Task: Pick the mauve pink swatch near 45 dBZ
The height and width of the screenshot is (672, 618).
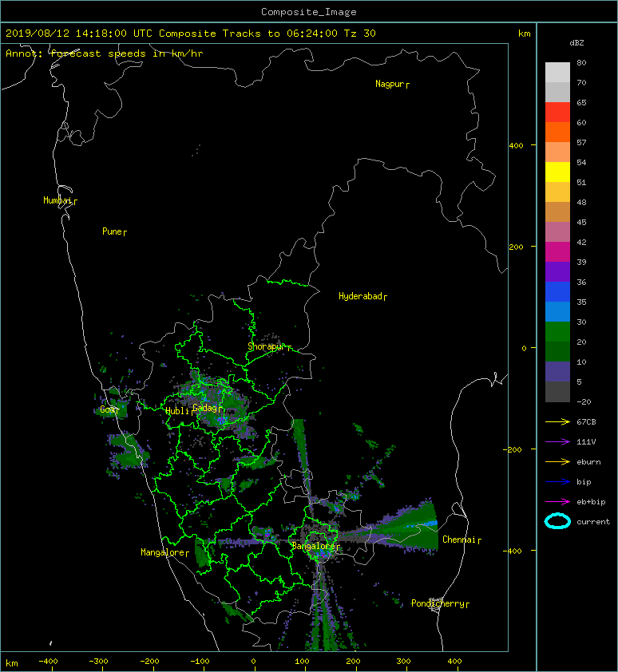Action: pyautogui.click(x=557, y=232)
